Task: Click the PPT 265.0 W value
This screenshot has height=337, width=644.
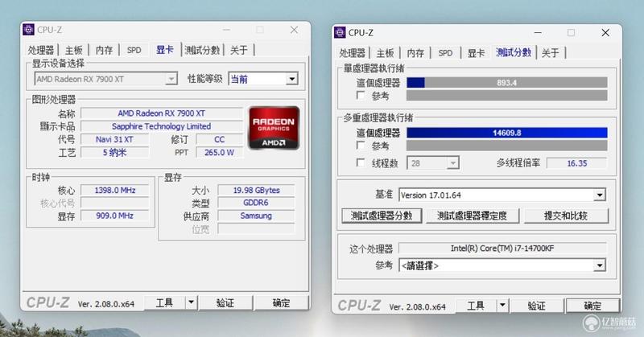Action: pyautogui.click(x=219, y=152)
